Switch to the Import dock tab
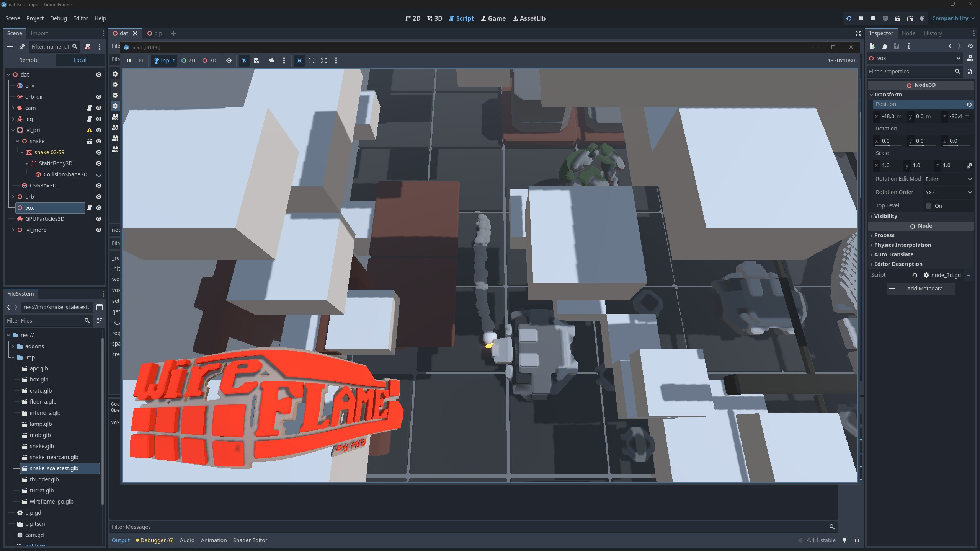The image size is (980, 551). click(x=39, y=33)
